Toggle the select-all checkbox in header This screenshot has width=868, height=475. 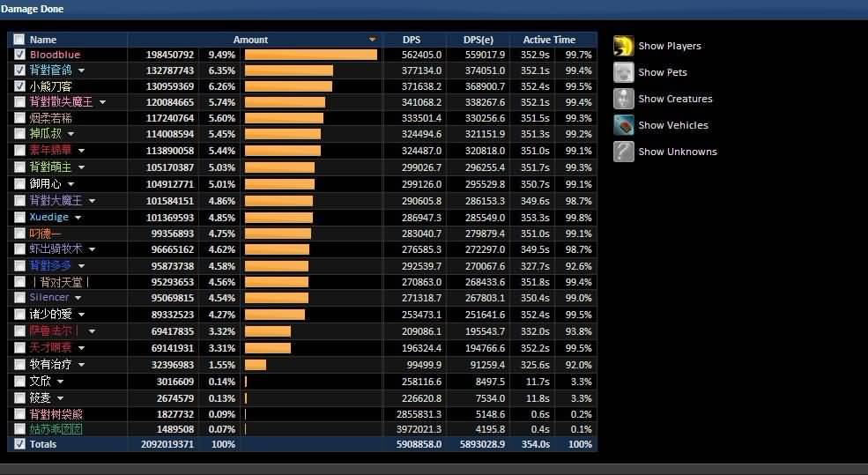point(19,40)
